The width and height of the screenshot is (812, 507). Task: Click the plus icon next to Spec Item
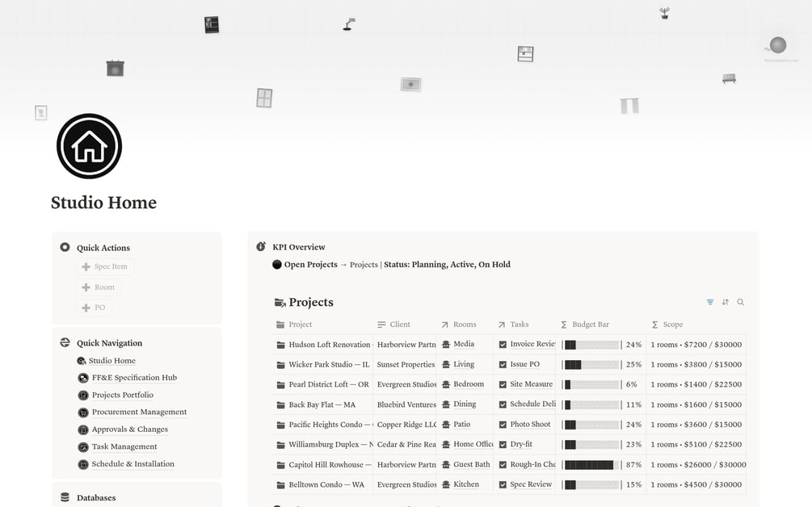pos(86,266)
